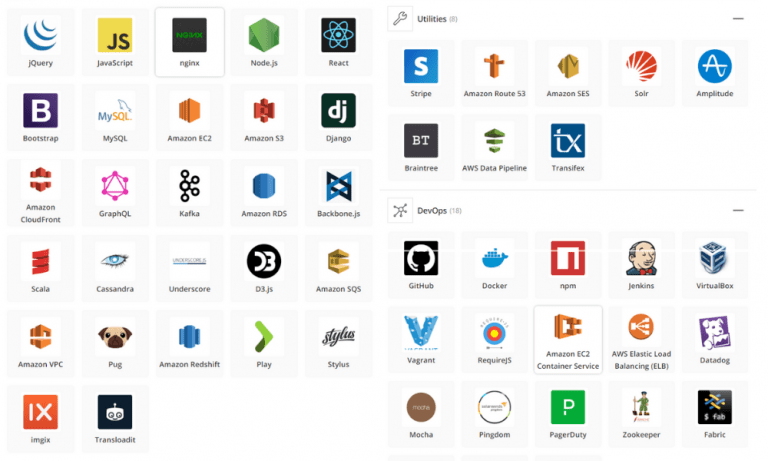The image size is (768, 461).
Task: Open the npm tool card
Action: 568,266
